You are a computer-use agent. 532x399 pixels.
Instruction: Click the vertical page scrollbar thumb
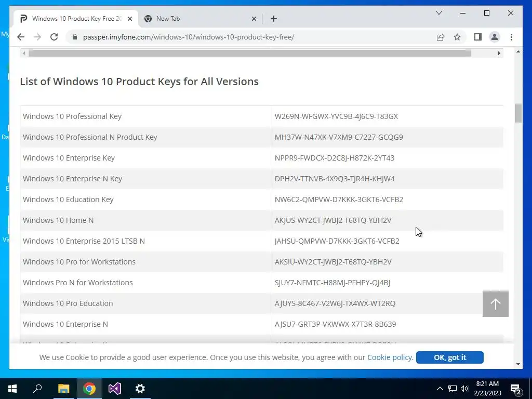pos(518,113)
